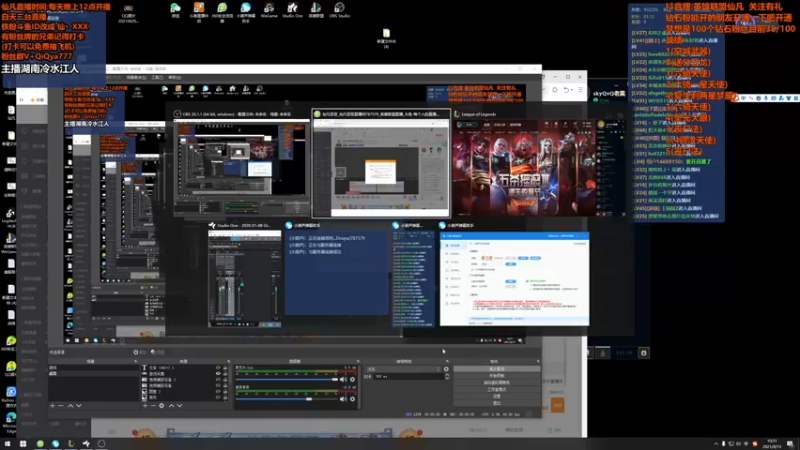This screenshot has width=800, height=450.
Task: Open 微信 desktop shortcut
Action: coord(176,10)
